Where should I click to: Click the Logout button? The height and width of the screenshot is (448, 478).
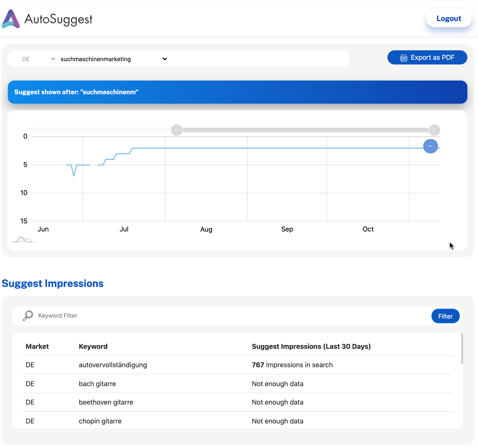pyautogui.click(x=449, y=18)
